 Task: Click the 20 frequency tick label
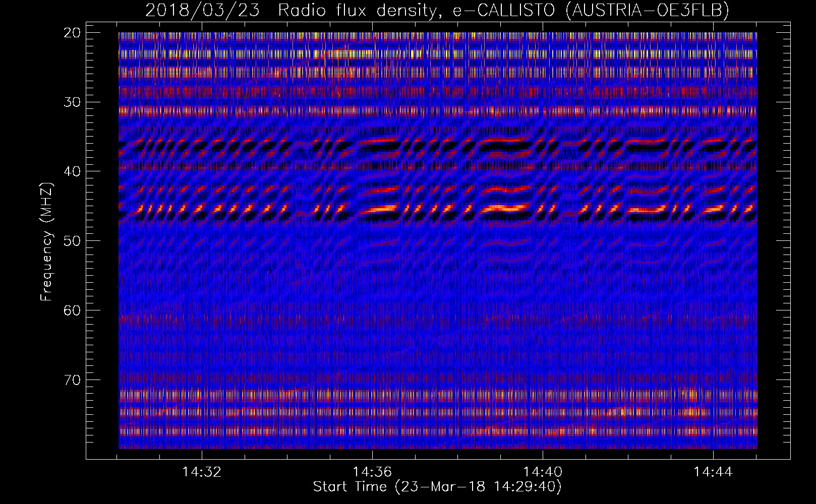[x=73, y=33]
